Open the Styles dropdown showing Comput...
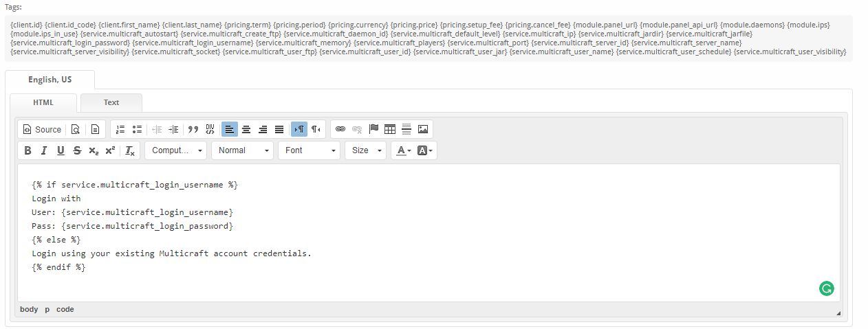 point(175,150)
